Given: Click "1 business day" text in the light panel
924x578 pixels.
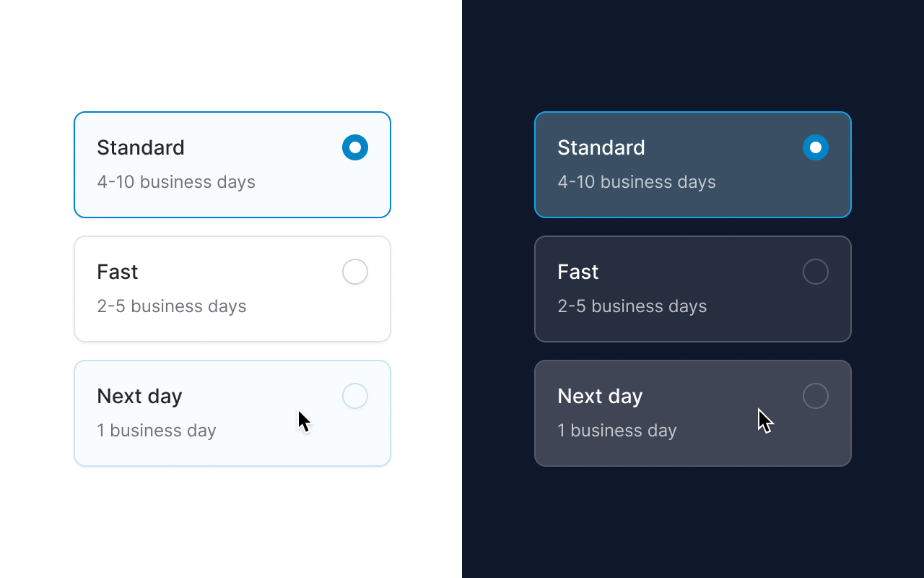Looking at the screenshot, I should click(157, 431).
